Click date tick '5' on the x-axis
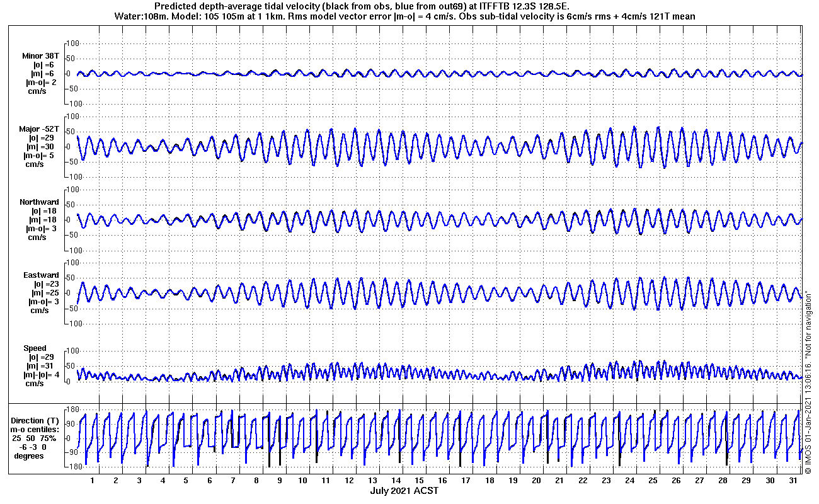The image size is (819, 504). point(186,481)
